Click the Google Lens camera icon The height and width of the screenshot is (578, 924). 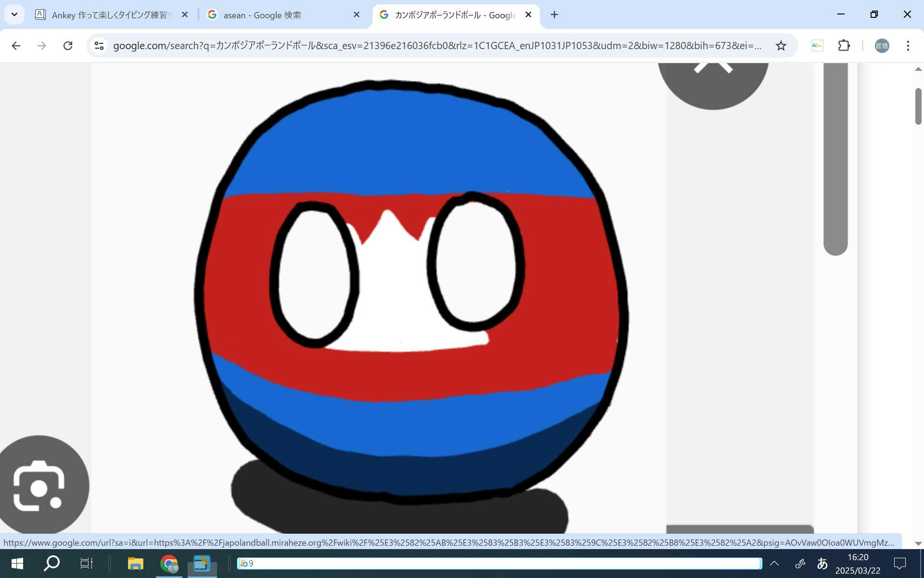pos(39,486)
